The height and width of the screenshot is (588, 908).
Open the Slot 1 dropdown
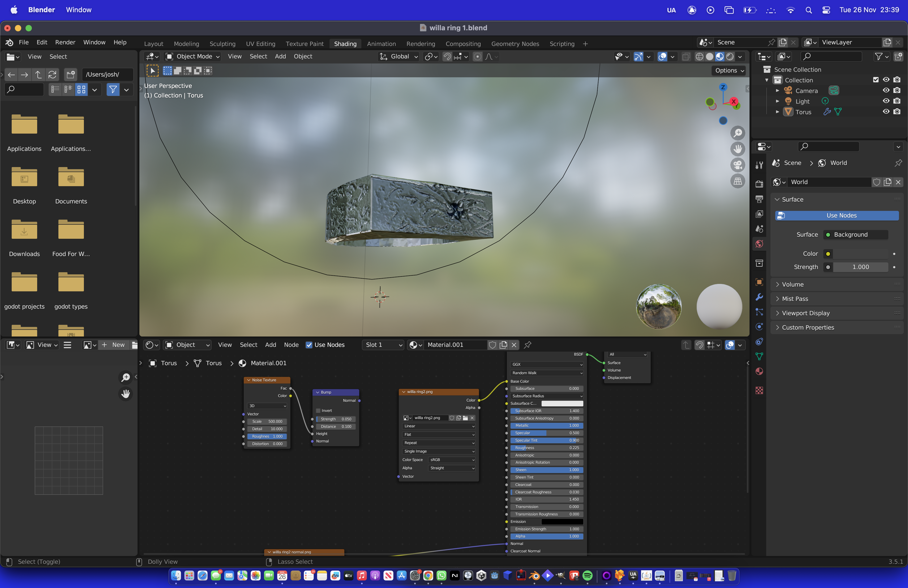click(x=383, y=345)
